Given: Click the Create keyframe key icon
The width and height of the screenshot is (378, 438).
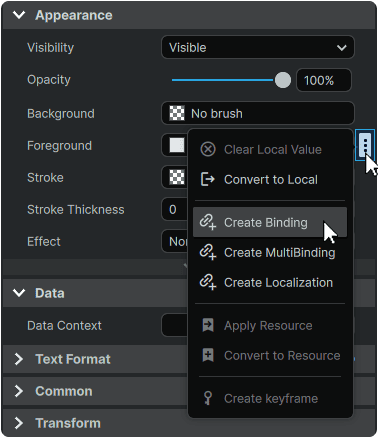Looking at the screenshot, I should click(208, 398).
